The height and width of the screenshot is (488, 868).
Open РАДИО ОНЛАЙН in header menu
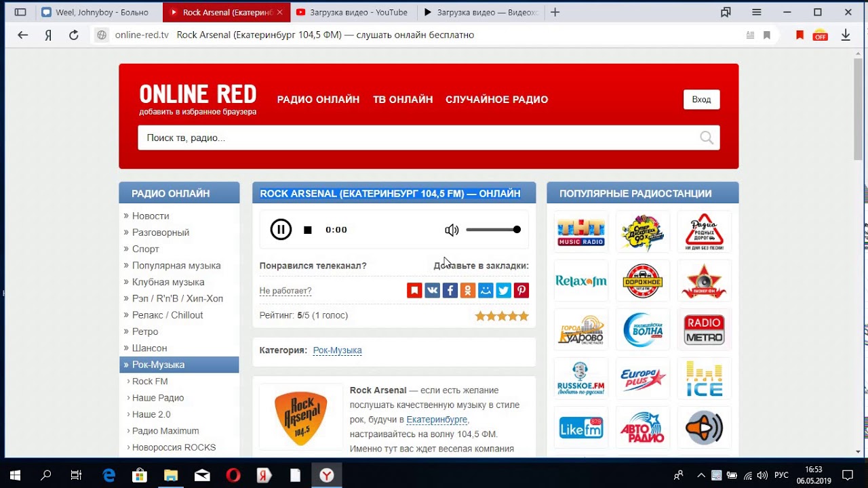coord(318,100)
